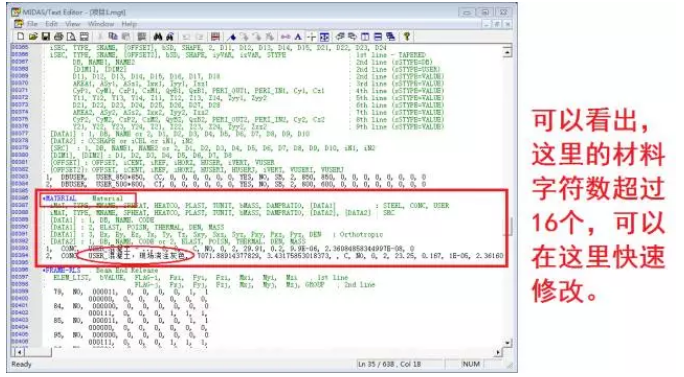Image resolution: width=684 pixels, height=377 pixels.
Task: Redo the edit with the toolbar arrow
Action: (x=199, y=37)
